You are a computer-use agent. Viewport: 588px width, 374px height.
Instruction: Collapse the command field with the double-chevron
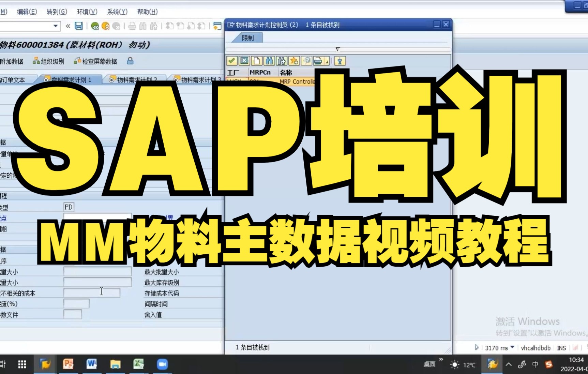[68, 26]
